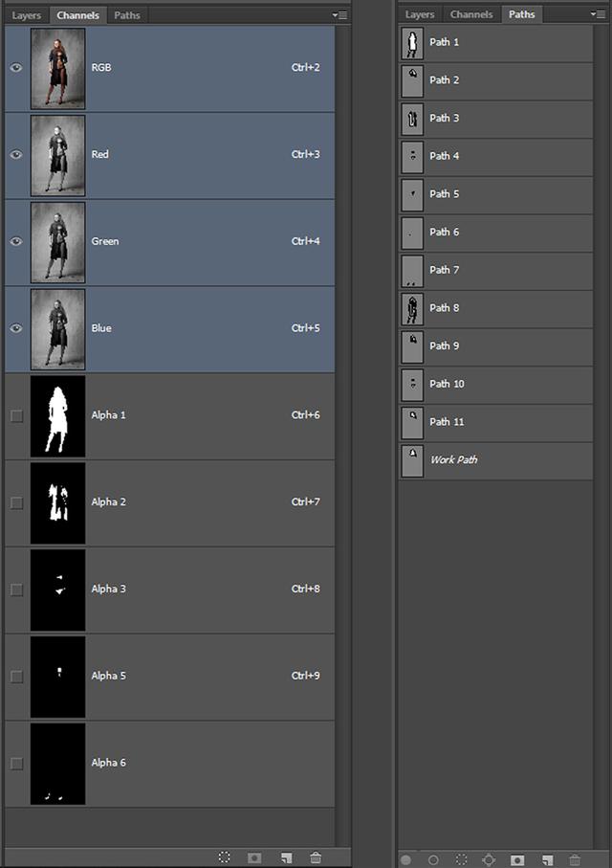This screenshot has height=868, width=612.
Task: Select Channels tab in left panel
Action: click(77, 15)
